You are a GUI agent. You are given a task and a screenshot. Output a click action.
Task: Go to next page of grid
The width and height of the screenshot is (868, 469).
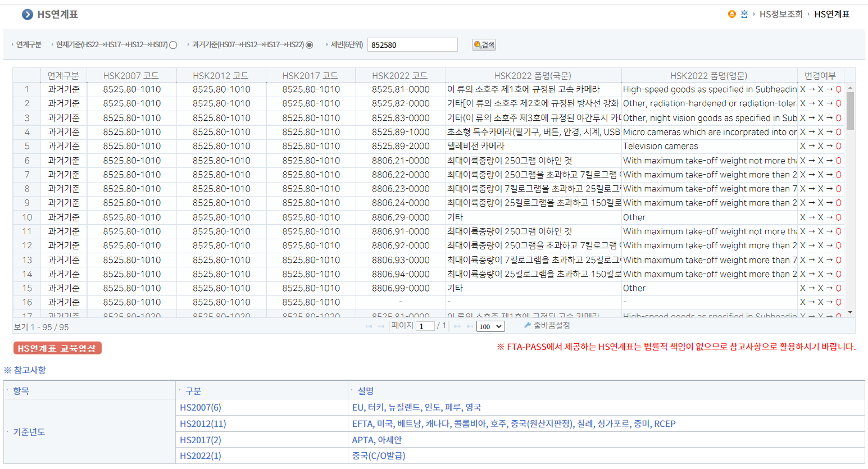point(457,326)
